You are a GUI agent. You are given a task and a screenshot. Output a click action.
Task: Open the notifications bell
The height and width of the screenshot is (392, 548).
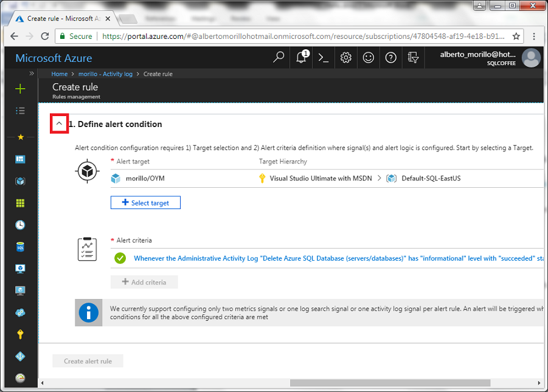point(302,57)
